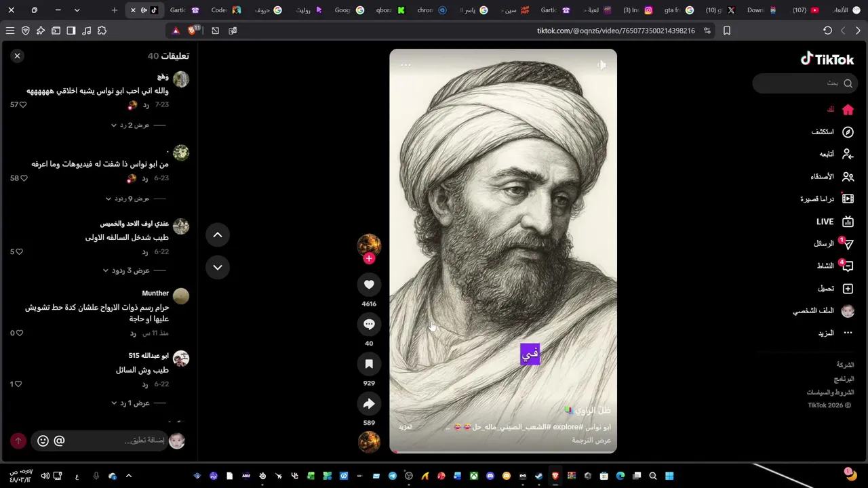Image resolution: width=868 pixels, height=488 pixels.
Task: Show hidden system tray icons
Action: click(x=129, y=476)
